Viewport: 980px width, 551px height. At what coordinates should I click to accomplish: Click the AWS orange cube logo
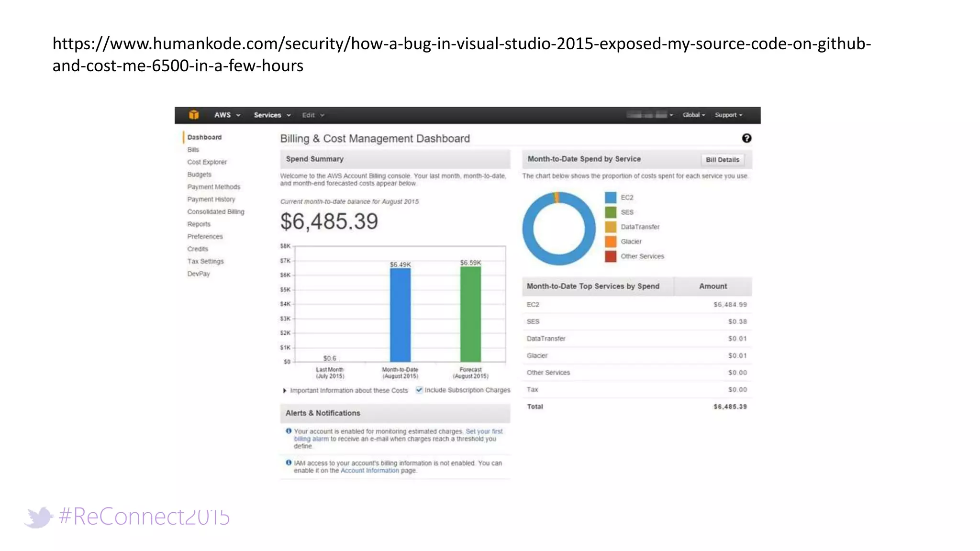(194, 115)
